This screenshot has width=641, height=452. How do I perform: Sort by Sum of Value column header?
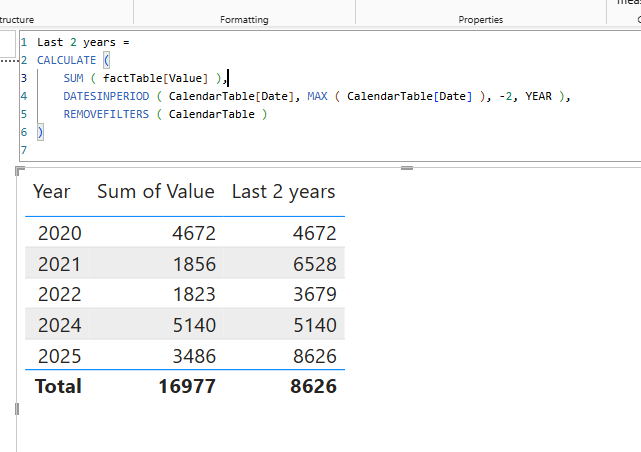tap(156, 192)
